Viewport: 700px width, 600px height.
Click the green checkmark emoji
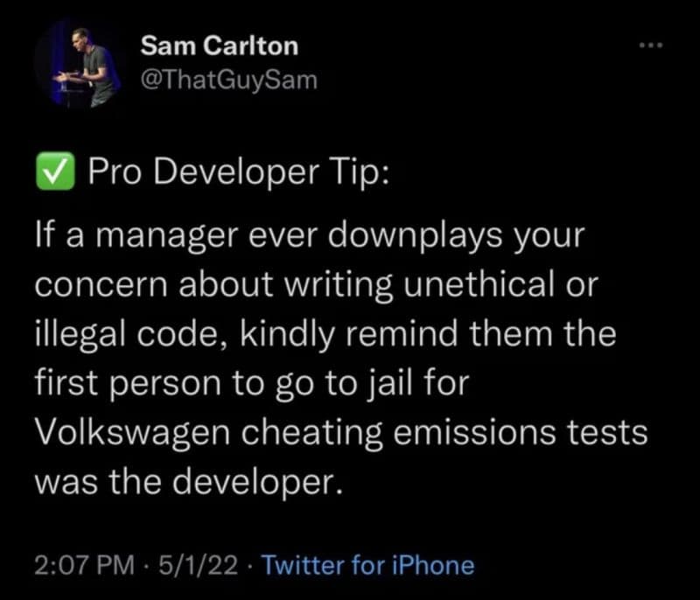coord(55,171)
